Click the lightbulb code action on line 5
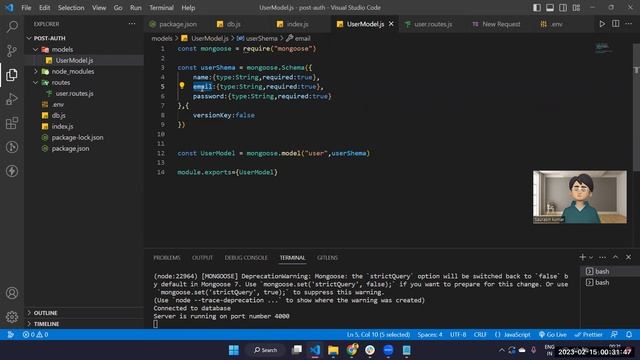The image size is (640, 360). [x=182, y=86]
